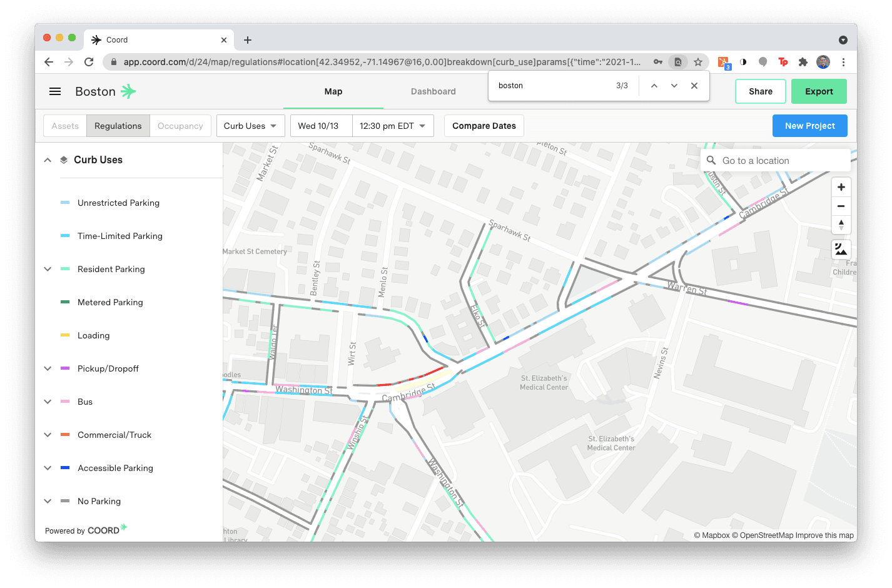Click Compare Dates

click(x=484, y=126)
